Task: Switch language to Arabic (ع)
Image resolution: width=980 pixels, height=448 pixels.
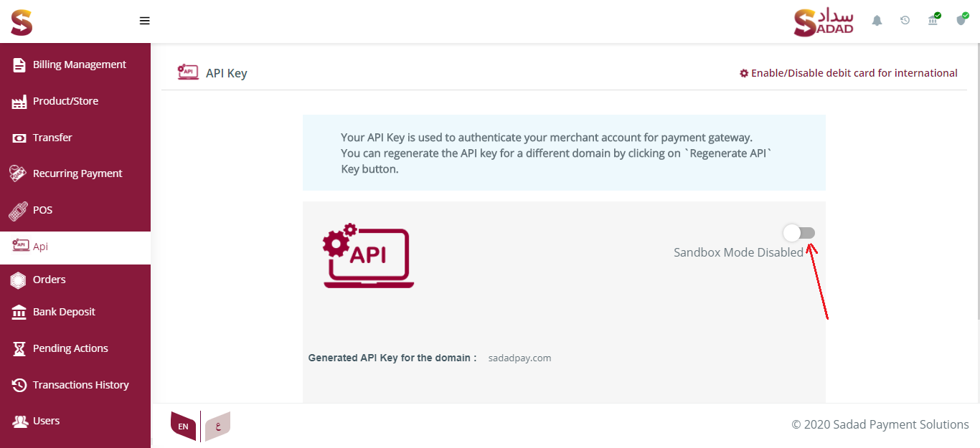Action: point(218,426)
